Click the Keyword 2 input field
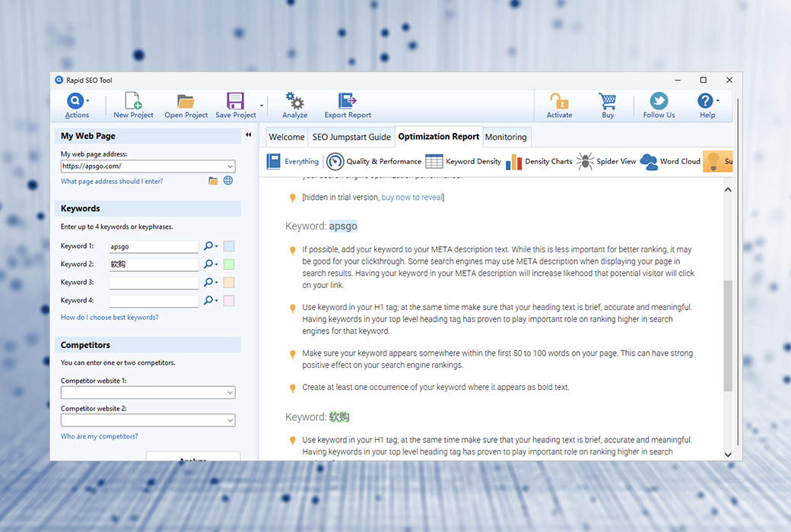 [x=154, y=264]
